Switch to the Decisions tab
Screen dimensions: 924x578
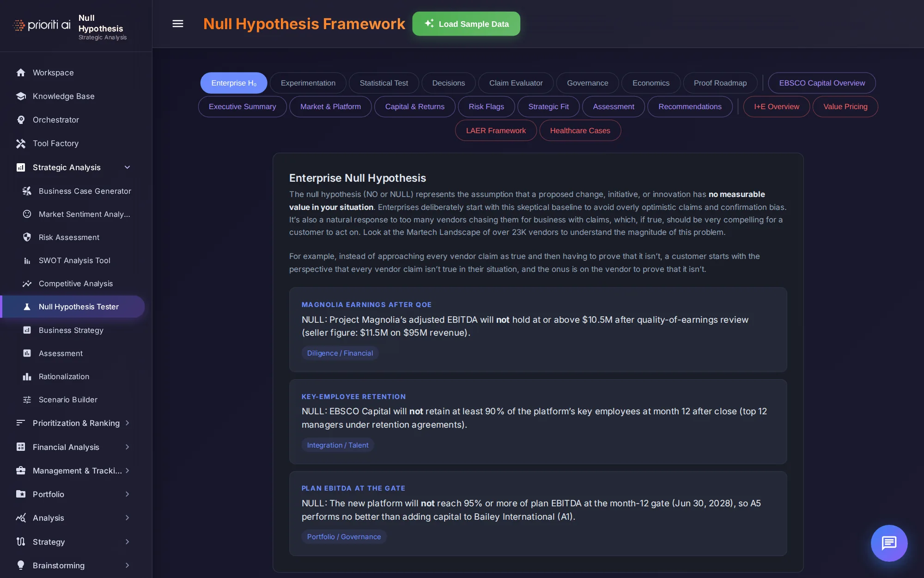[x=449, y=83]
